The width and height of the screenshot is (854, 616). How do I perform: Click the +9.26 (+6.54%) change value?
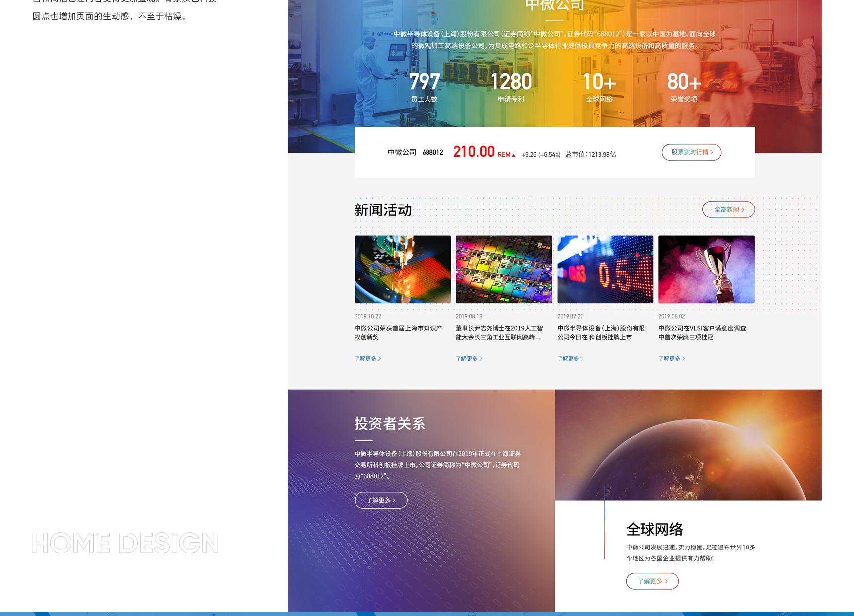tap(541, 155)
